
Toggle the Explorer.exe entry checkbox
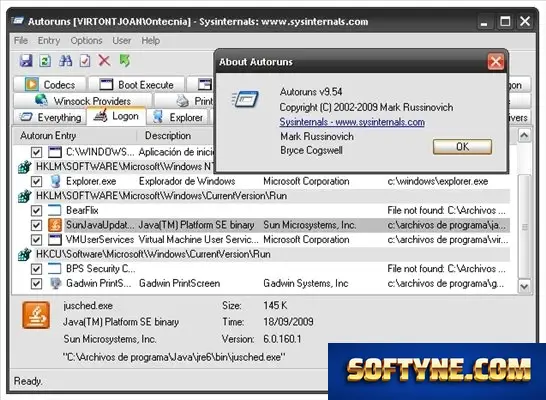[36, 181]
